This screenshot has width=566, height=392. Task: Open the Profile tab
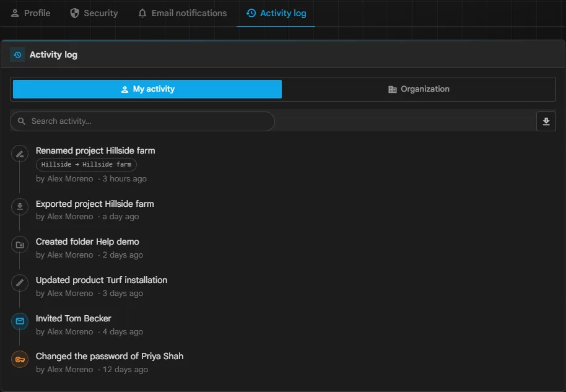click(30, 14)
